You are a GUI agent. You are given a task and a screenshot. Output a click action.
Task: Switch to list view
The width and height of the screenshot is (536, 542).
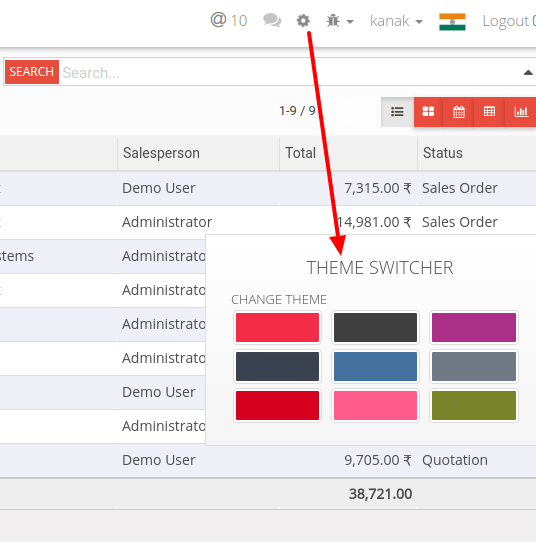coord(397,112)
